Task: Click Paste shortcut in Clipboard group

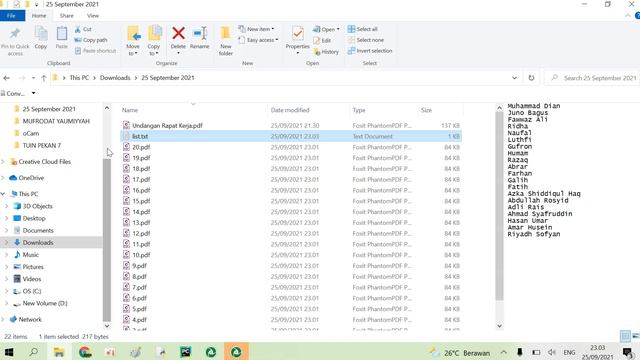Action: pyautogui.click(x=95, y=51)
